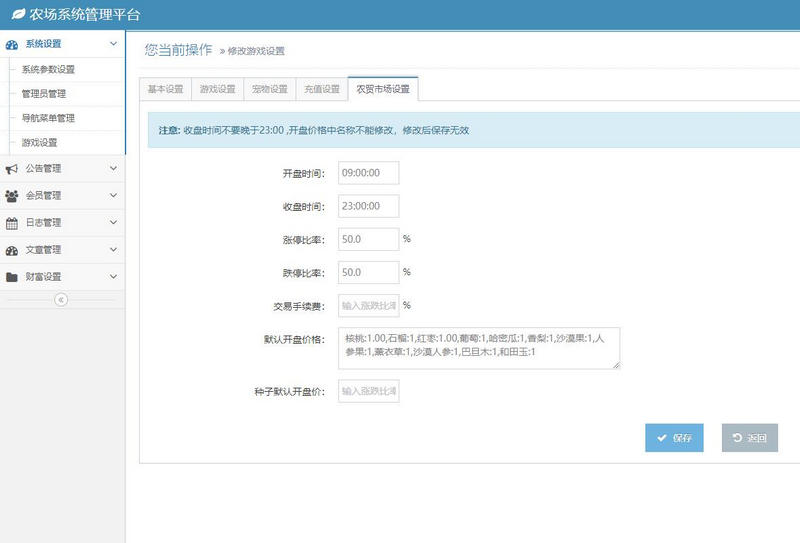
Task: Click the 财富设置 menu label
Action: [x=43, y=277]
